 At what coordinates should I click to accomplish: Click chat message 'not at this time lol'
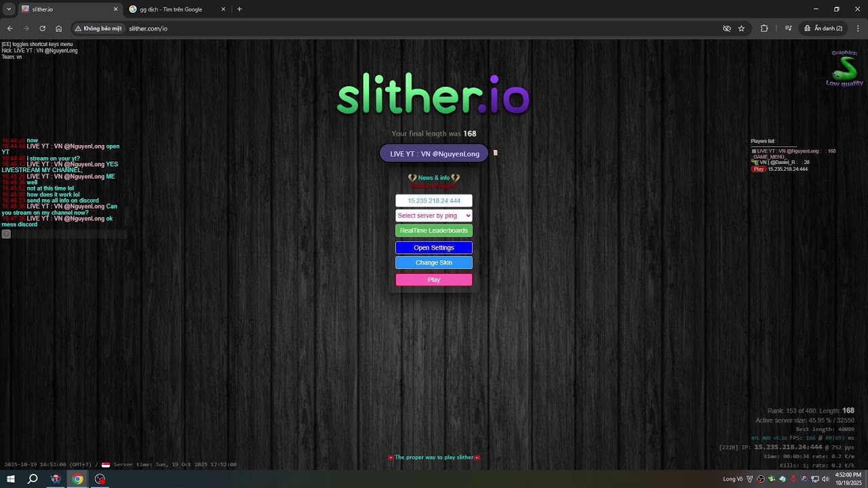[50, 188]
